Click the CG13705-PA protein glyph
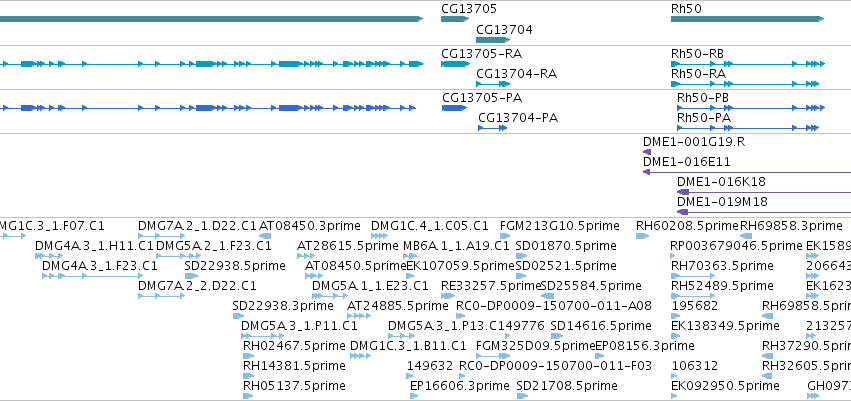Screen dimensions: 851x401 pyautogui.click(x=454, y=108)
